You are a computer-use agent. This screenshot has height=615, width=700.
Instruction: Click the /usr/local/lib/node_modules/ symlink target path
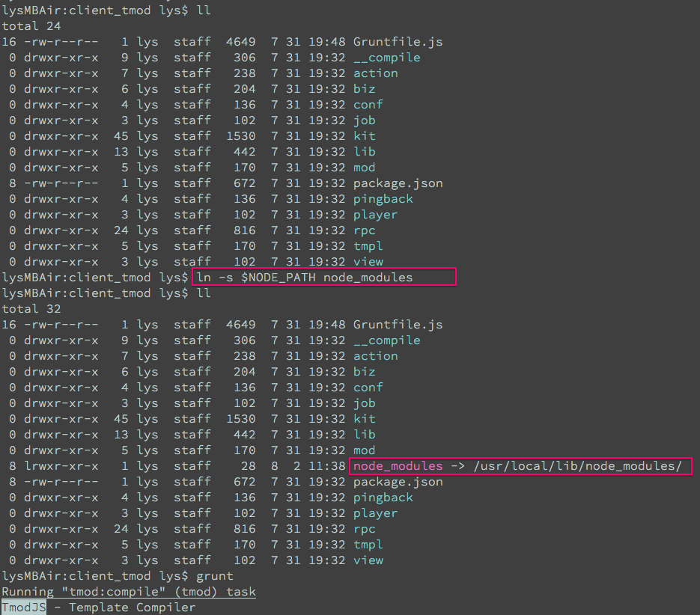point(578,466)
